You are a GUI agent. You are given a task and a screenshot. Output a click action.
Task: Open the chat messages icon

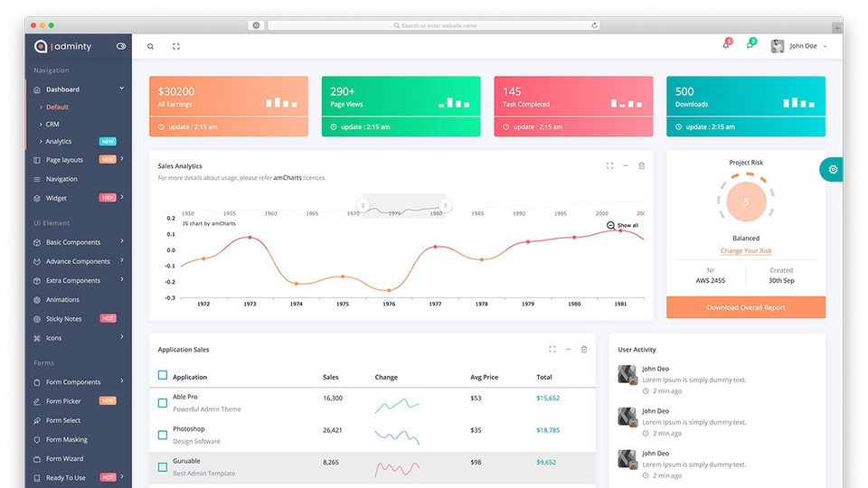pyautogui.click(x=750, y=44)
